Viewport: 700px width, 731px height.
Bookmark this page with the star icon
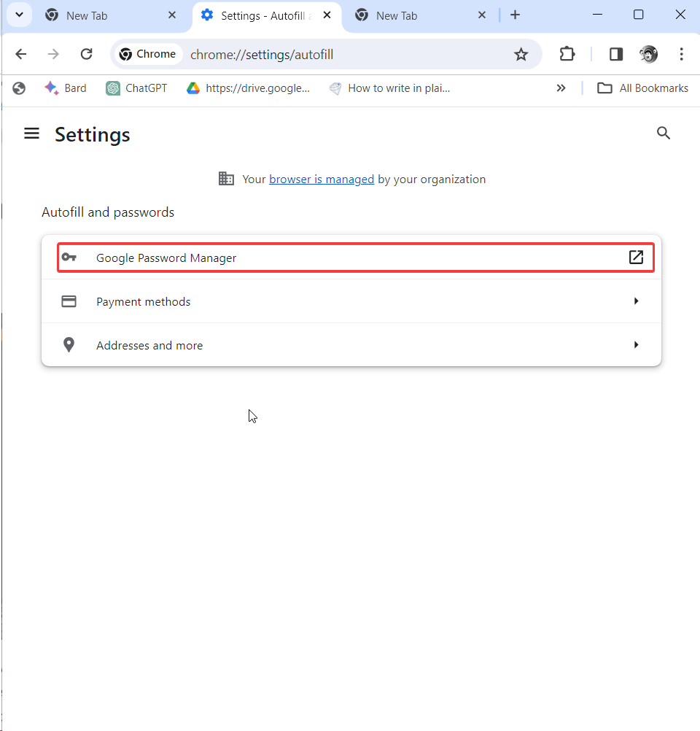point(521,54)
